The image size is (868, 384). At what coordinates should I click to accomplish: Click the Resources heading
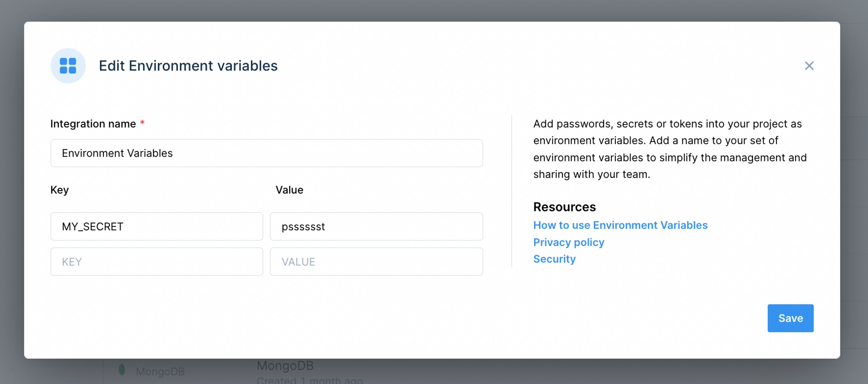[564, 207]
